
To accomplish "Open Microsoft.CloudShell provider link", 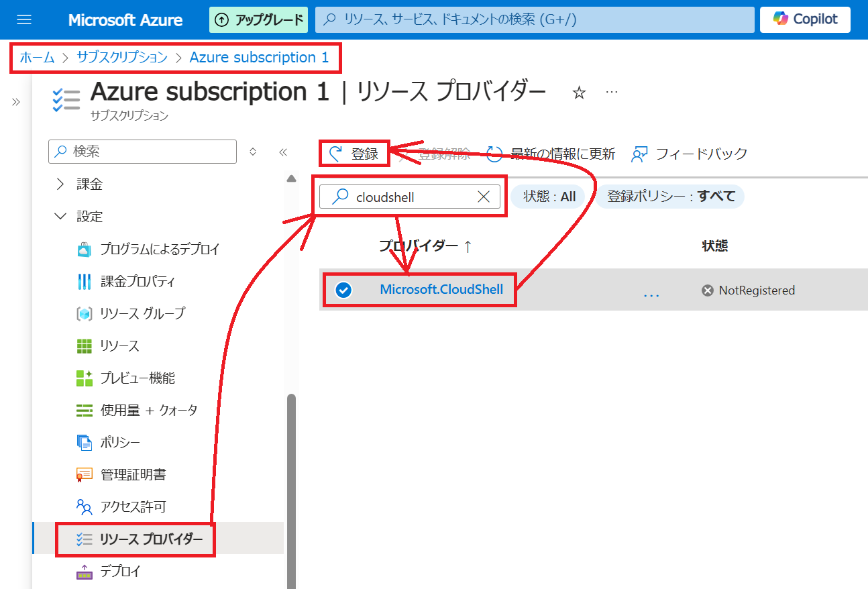I will tap(441, 290).
